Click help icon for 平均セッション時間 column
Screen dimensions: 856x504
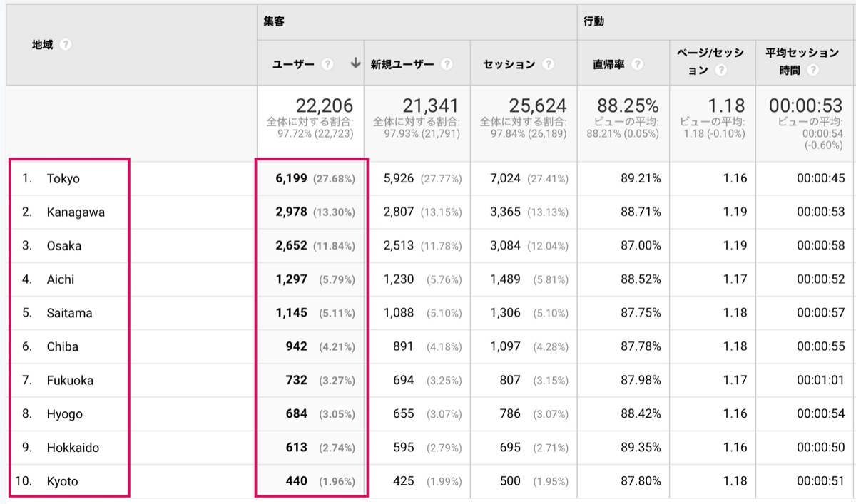(x=812, y=71)
